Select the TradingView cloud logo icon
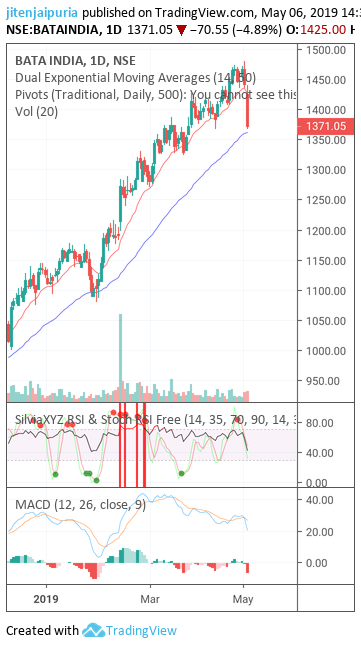 (x=93, y=631)
